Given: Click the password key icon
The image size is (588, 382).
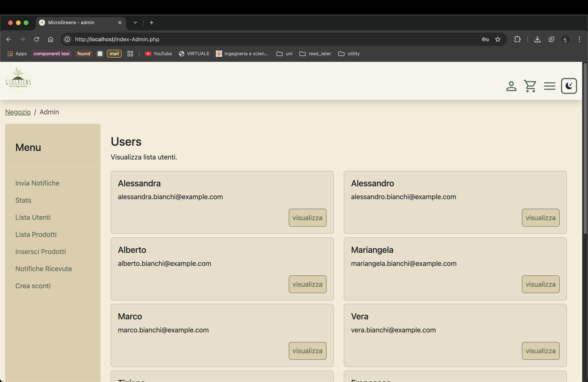Looking at the screenshot, I should pos(485,39).
